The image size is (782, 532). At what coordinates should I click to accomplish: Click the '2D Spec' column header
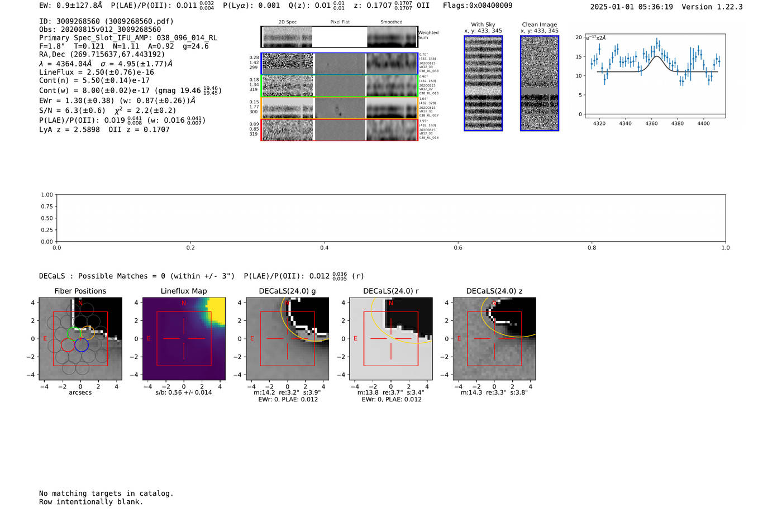tap(288, 22)
